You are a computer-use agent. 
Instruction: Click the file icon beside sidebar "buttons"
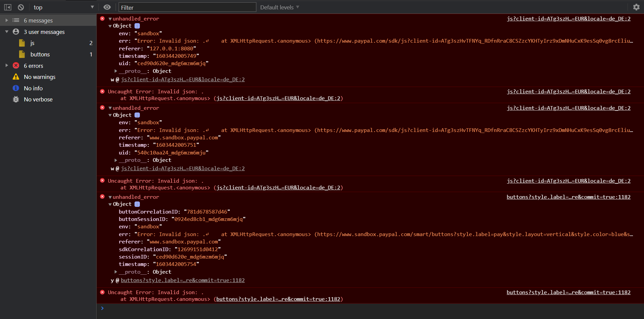22,54
